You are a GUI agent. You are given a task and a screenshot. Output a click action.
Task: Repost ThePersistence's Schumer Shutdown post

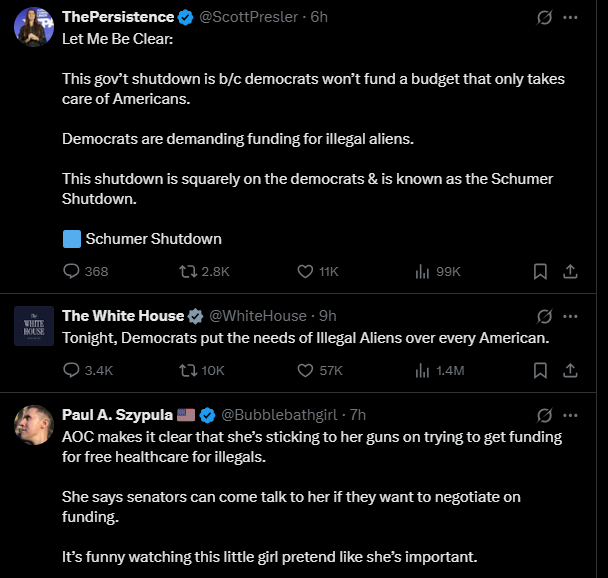[187, 271]
